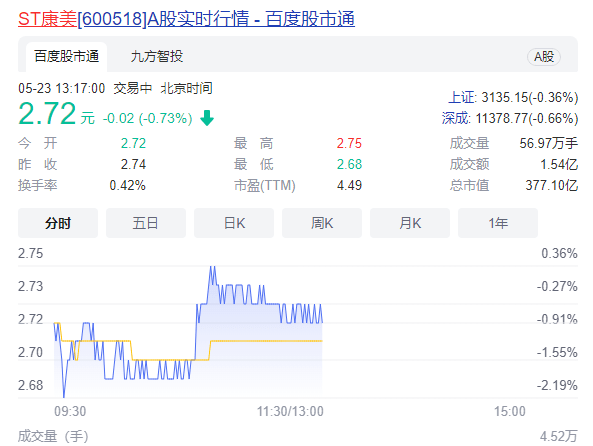Click the 市盈(TTM) value 4.49
The height and width of the screenshot is (446, 593).
click(349, 185)
